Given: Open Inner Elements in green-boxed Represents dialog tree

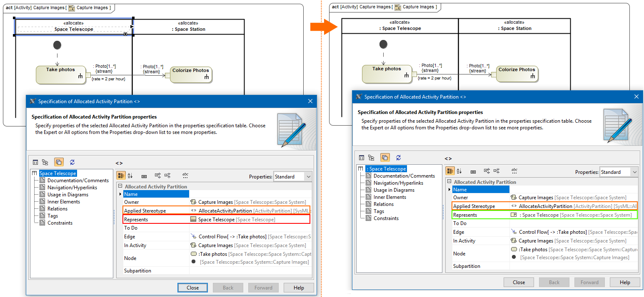Looking at the screenshot, I should pos(389,197).
